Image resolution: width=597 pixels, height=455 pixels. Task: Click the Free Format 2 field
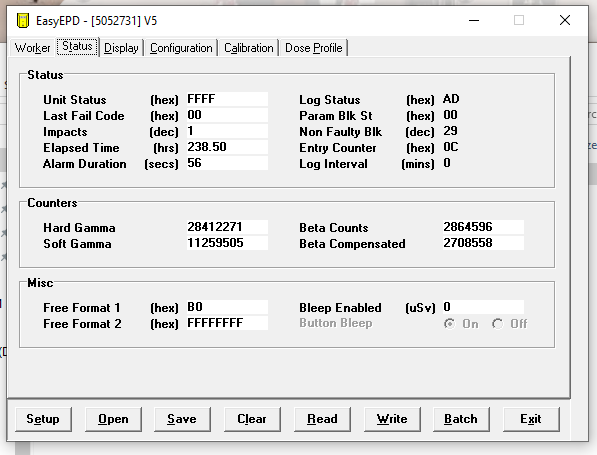(x=227, y=323)
